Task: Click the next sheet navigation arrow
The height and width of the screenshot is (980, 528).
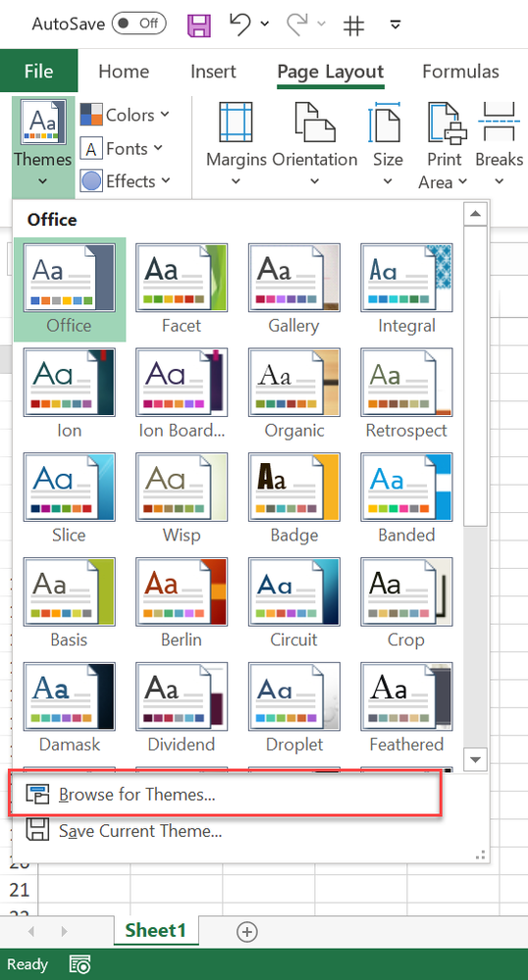Action: click(64, 931)
